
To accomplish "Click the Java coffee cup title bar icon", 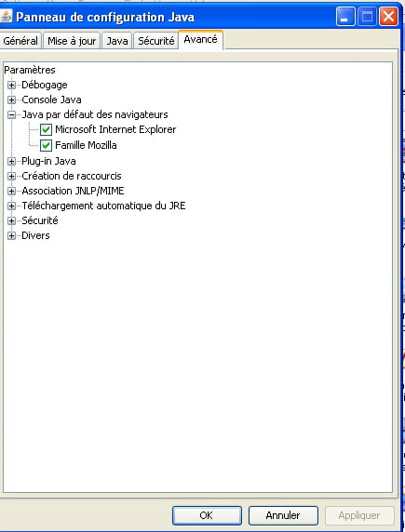I will [6, 17].
